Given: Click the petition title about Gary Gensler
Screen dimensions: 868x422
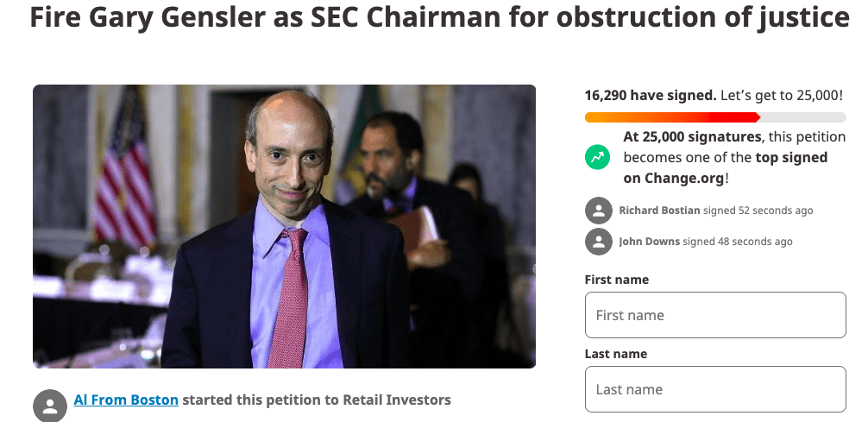Looking at the screenshot, I should point(439,18).
